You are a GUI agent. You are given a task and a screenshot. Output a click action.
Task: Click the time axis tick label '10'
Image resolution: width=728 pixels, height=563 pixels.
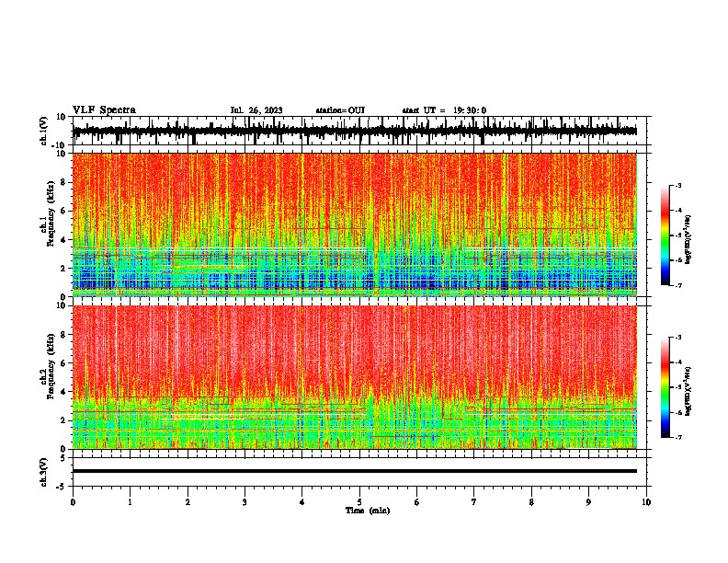646,502
